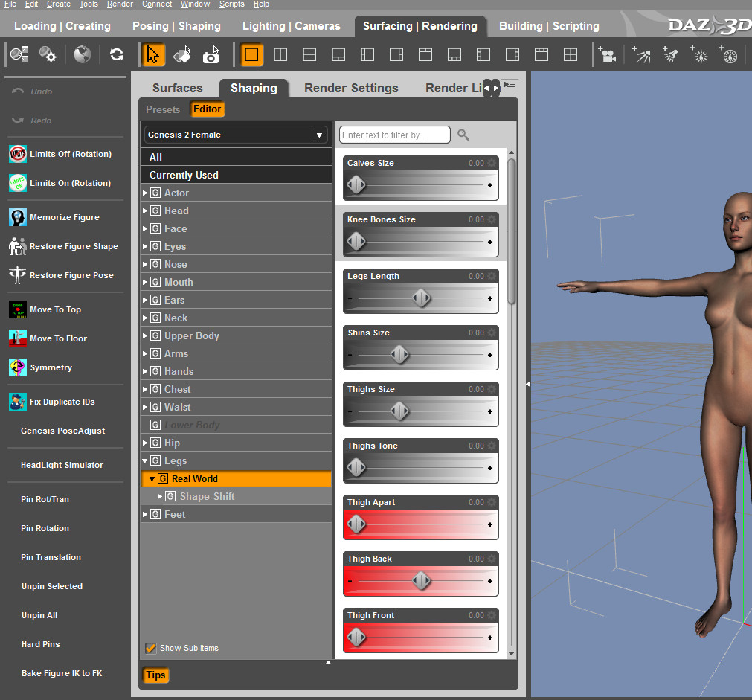Click the filter search magnifier icon
752x700 pixels.
(463, 135)
